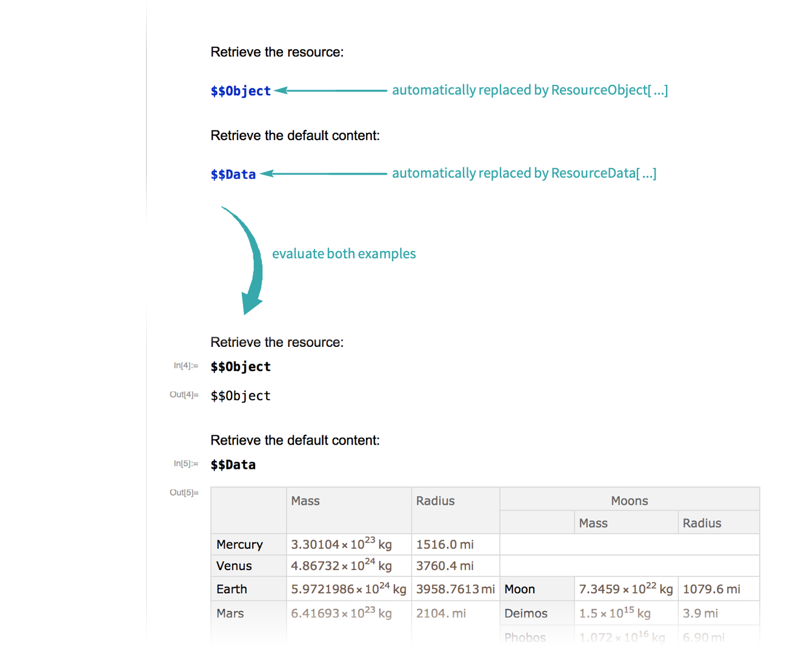The image size is (812, 661).
Task: Select the In[4] cell label
Action: point(185,366)
